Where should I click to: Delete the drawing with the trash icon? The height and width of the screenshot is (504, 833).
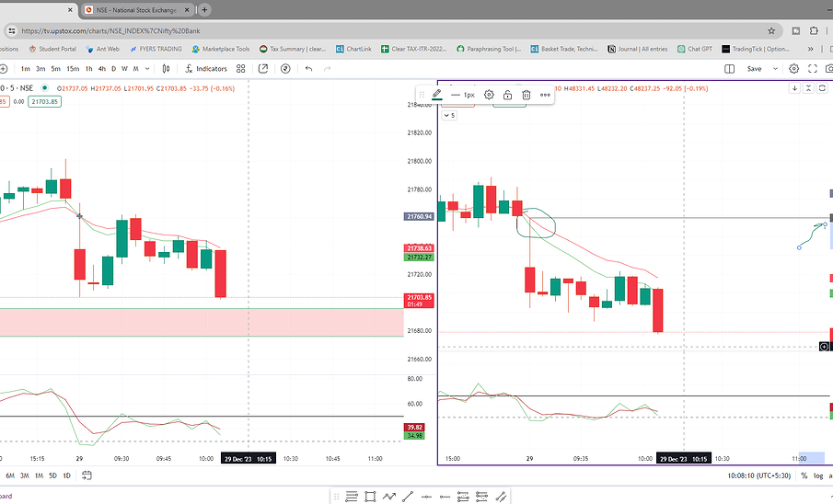[x=526, y=95]
